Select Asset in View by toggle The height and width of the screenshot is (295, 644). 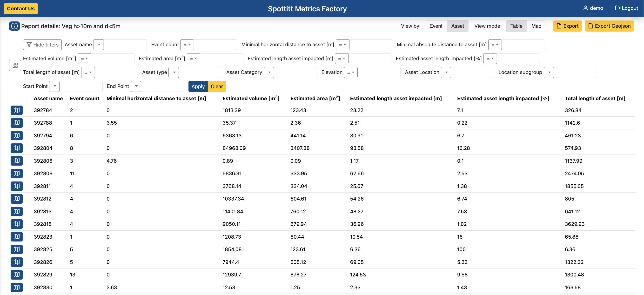click(457, 26)
